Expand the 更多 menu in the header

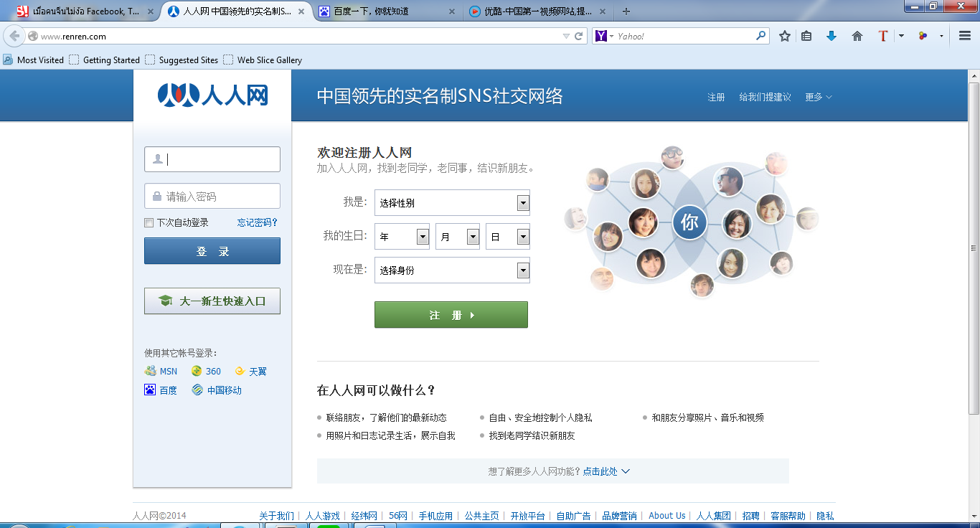(x=819, y=97)
